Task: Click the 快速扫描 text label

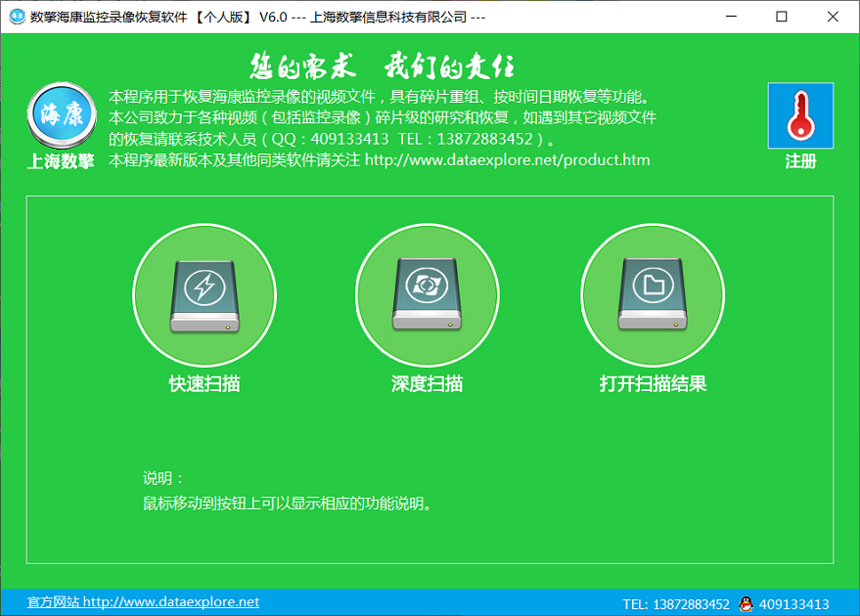Action: coord(204,383)
